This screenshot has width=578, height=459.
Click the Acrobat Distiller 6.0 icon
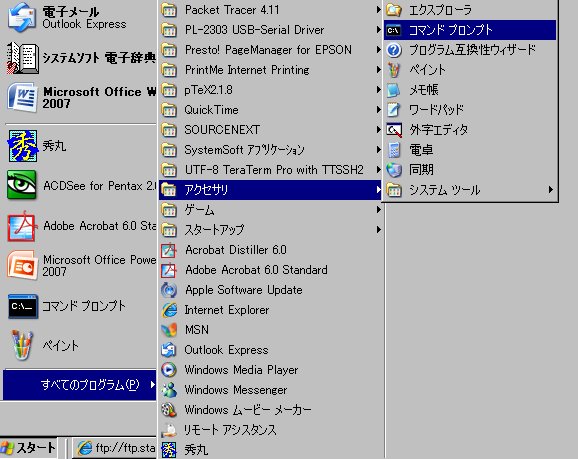point(169,250)
